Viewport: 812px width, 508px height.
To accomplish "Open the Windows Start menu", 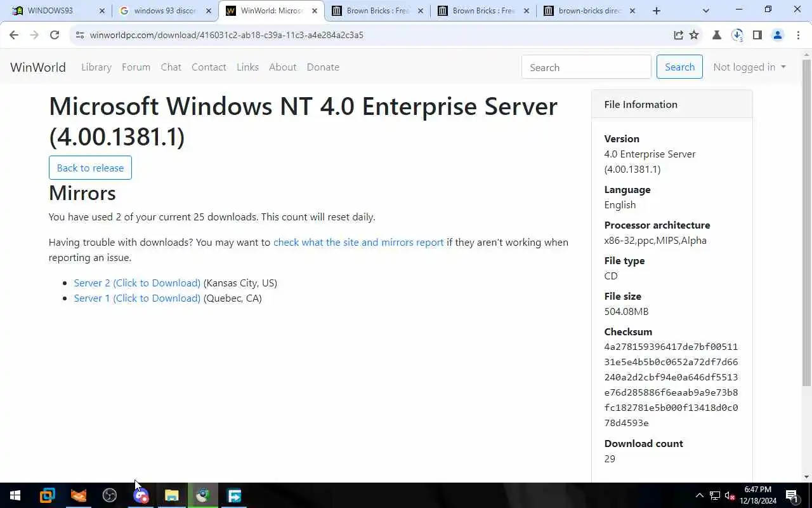I will click(15, 495).
